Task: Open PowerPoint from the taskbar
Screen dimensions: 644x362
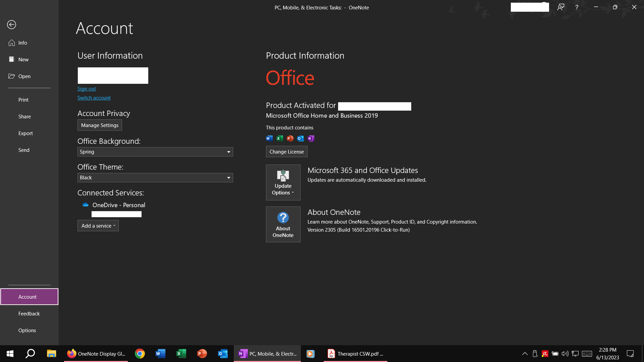Action: [x=202, y=354]
